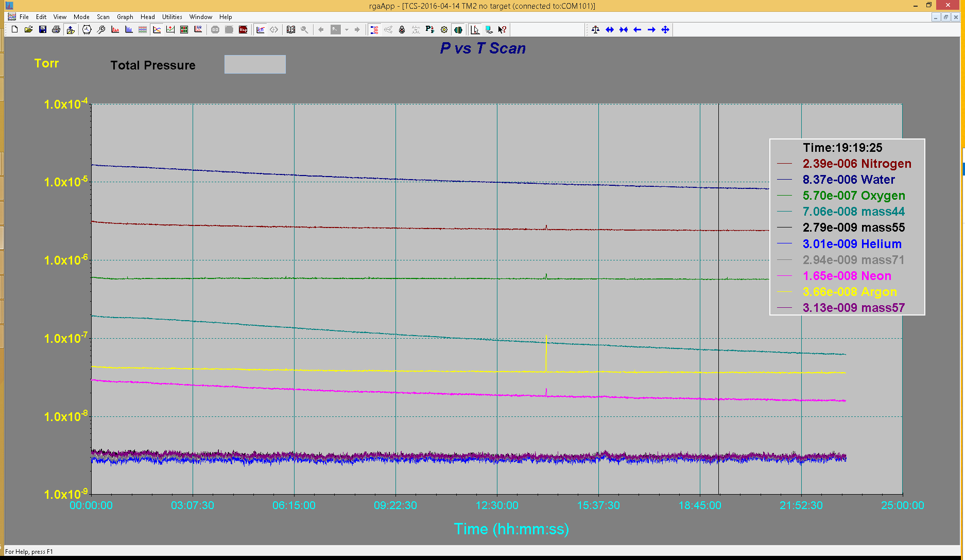Print the current graph
The image size is (965, 560).
click(x=56, y=30)
